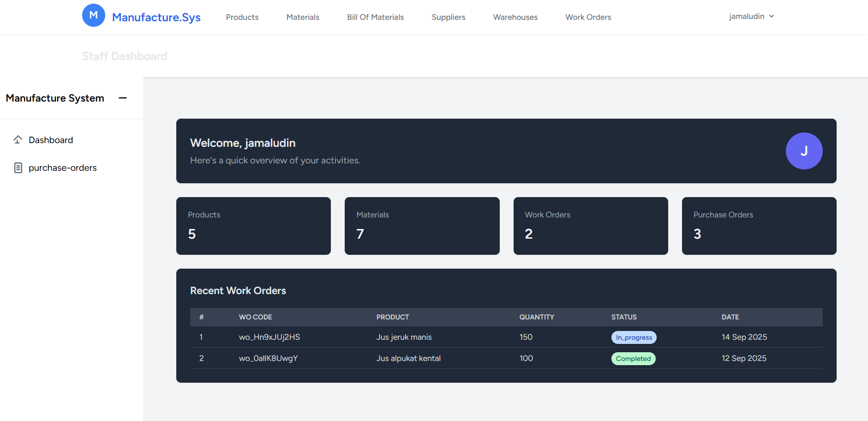Screen dimensions: 868x421
Task: Click the purple J avatar circle
Action: coord(803,151)
